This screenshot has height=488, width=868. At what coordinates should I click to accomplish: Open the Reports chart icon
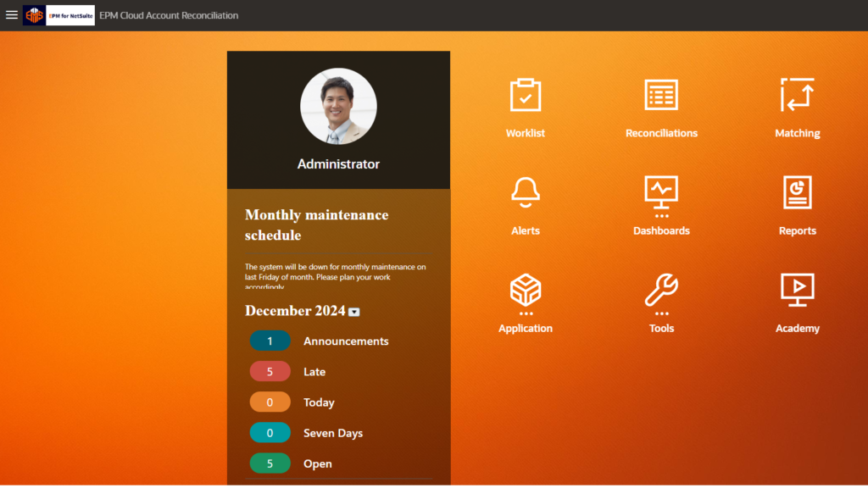tap(797, 192)
